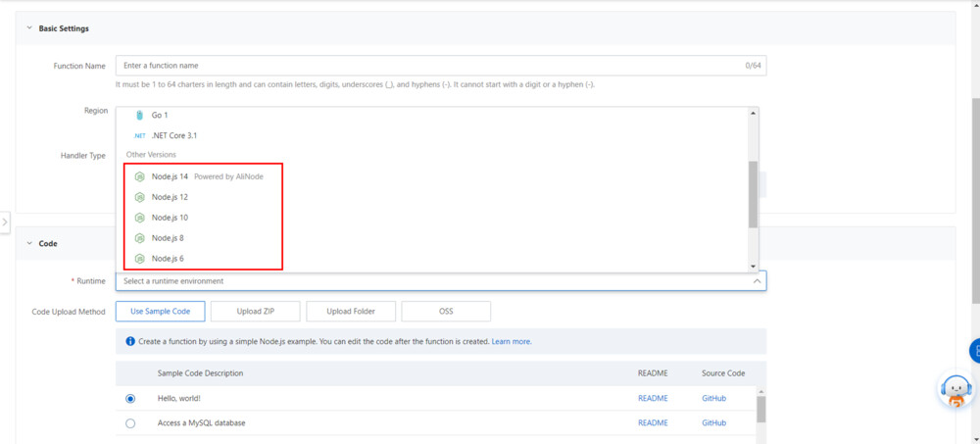Select the Access a MySQL database radio

click(x=130, y=423)
